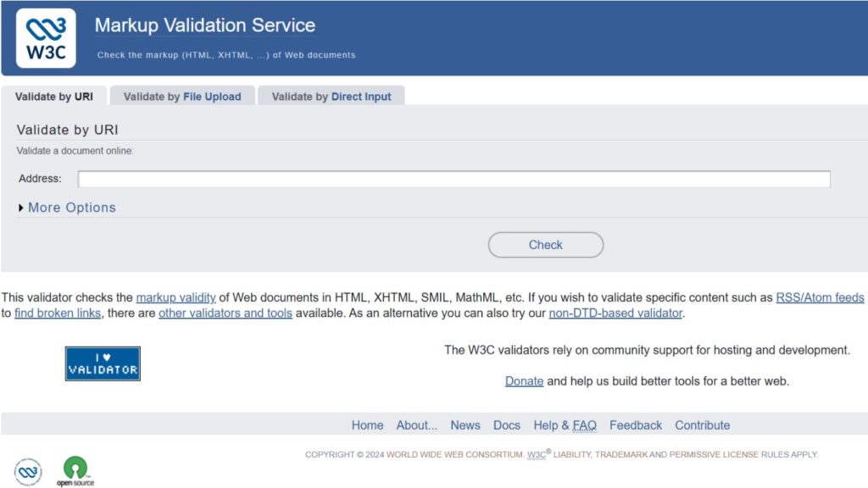
Task: Click the open source logo icon
Action: coord(75,471)
